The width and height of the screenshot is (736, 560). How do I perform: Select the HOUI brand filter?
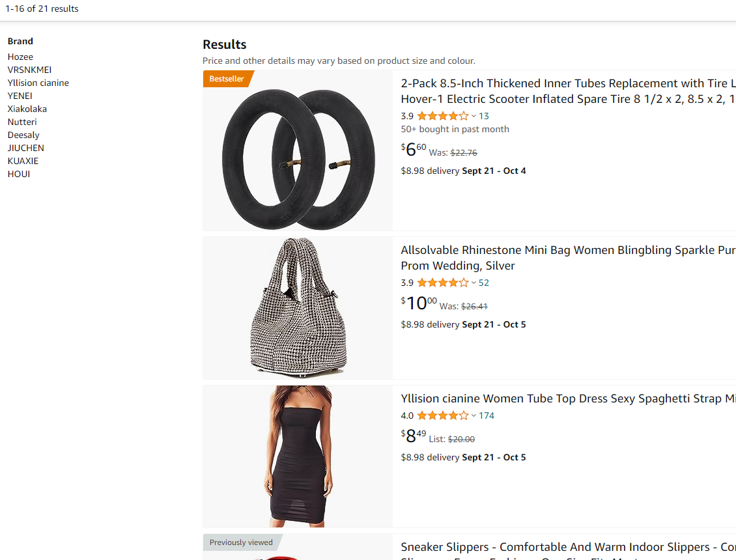19,174
